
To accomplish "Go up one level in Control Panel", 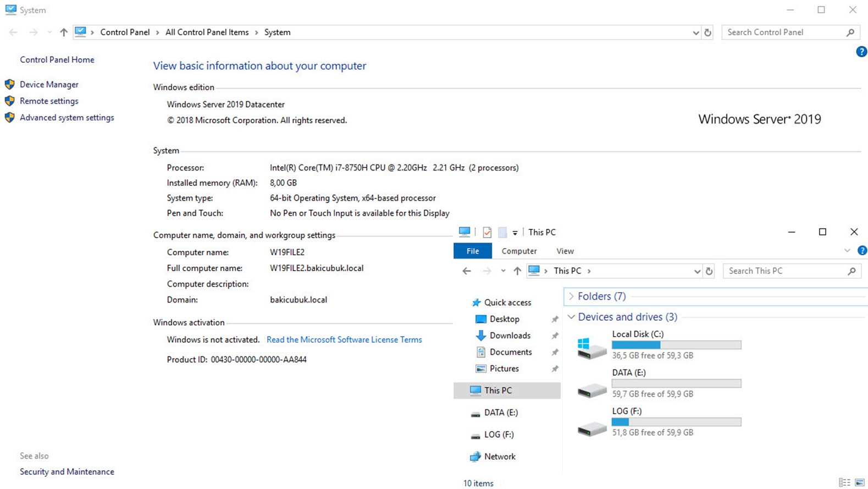I will point(64,32).
